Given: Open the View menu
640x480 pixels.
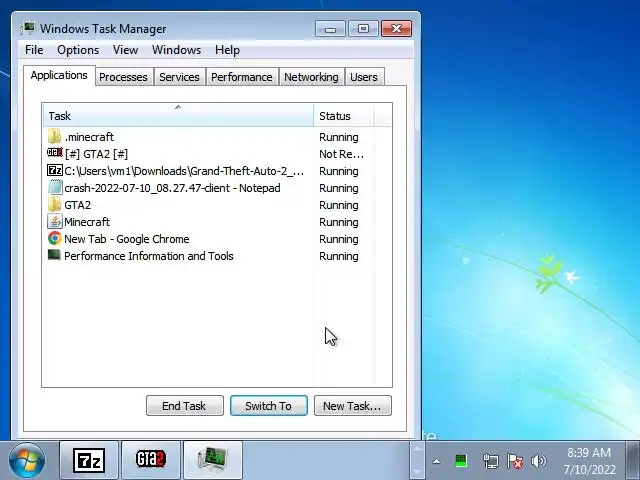Looking at the screenshot, I should pos(125,50).
